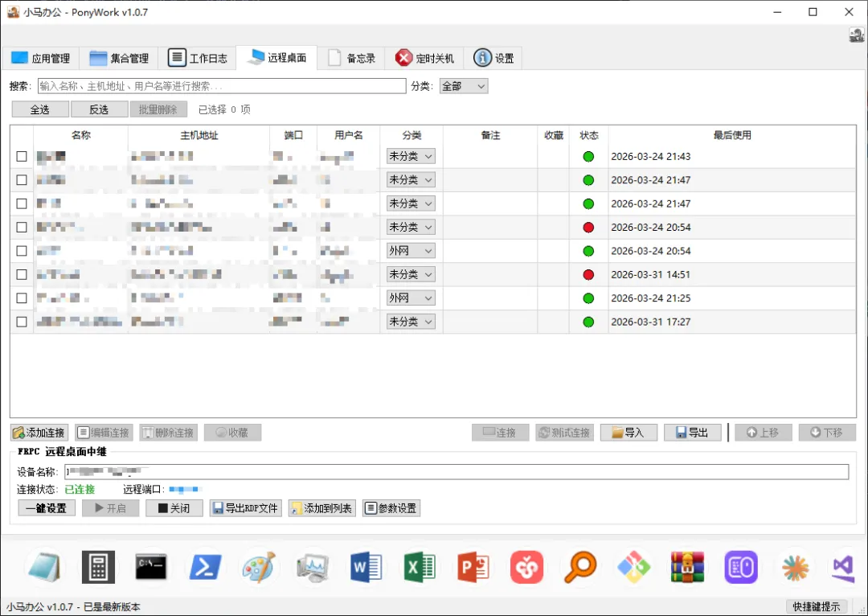Screen dimensions: 868x616
Task: Launch the Paint palette icon
Action: tap(259, 567)
